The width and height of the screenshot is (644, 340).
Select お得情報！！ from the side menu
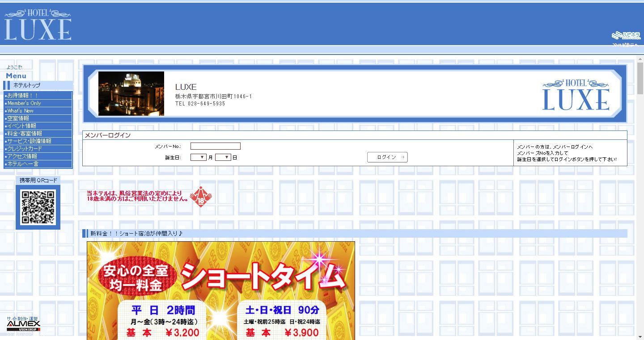click(23, 96)
